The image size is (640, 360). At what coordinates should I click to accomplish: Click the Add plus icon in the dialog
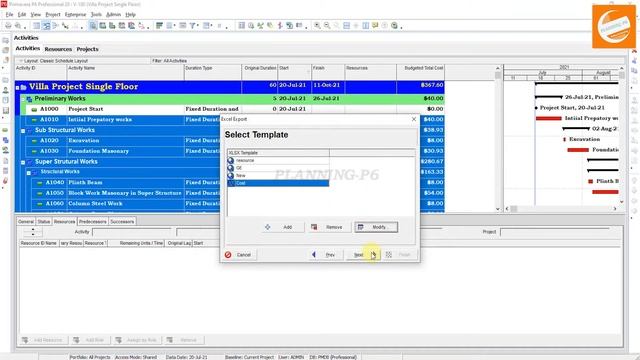267,227
